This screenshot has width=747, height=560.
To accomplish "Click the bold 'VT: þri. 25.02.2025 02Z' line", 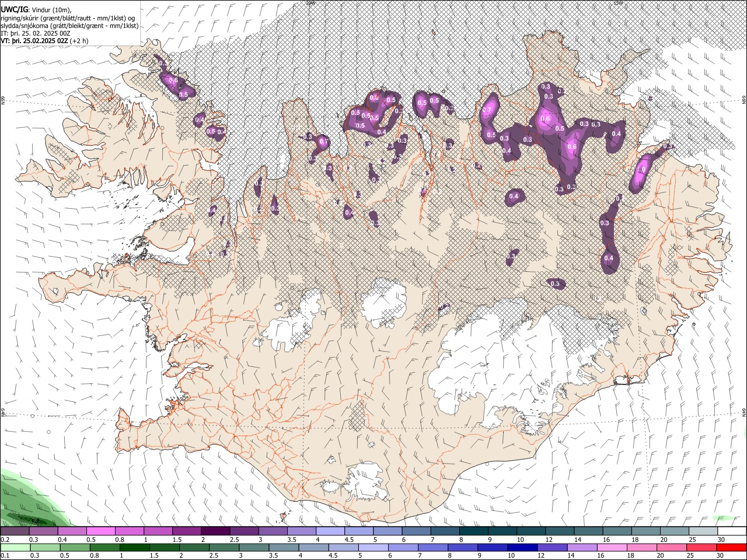I will (34, 41).
